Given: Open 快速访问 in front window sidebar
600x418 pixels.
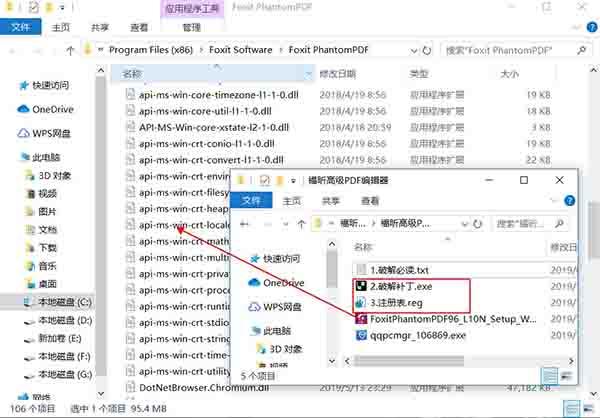Looking at the screenshot, I should click(x=281, y=259).
